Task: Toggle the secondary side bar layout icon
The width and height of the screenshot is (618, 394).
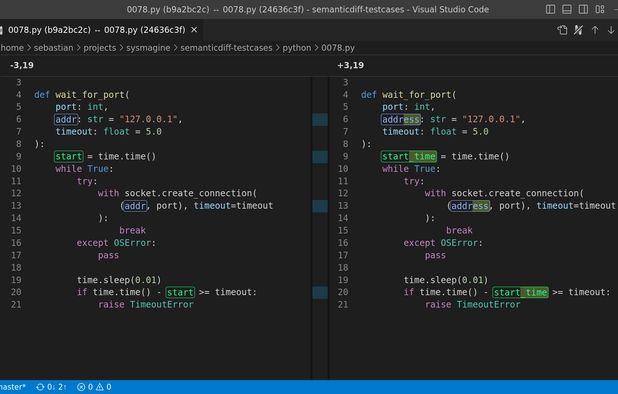Action: (x=583, y=9)
